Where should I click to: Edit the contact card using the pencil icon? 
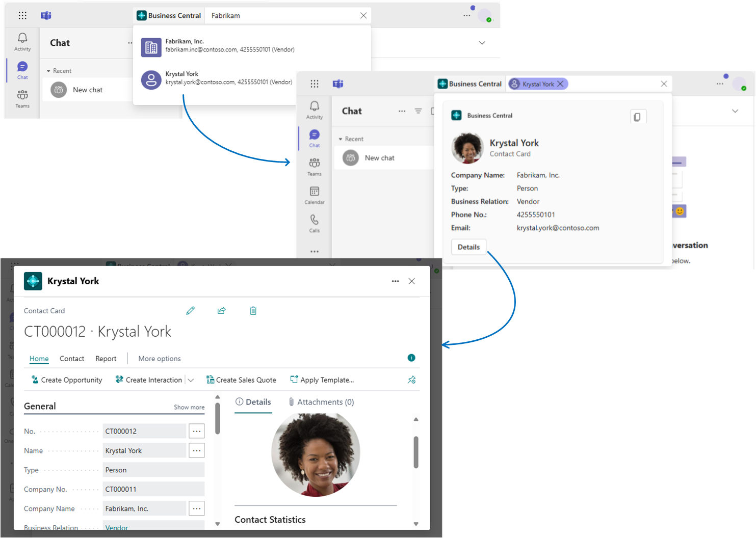190,310
